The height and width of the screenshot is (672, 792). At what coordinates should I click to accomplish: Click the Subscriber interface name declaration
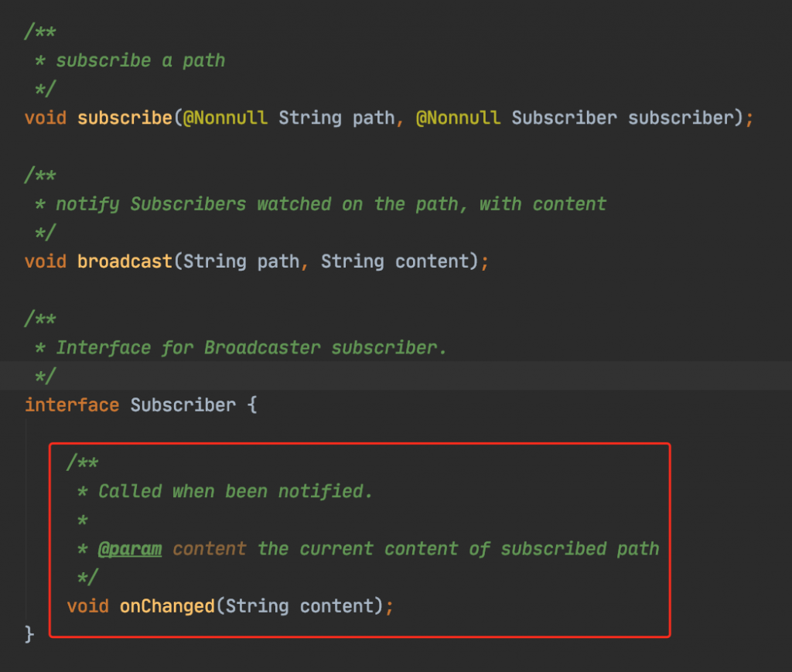183,405
